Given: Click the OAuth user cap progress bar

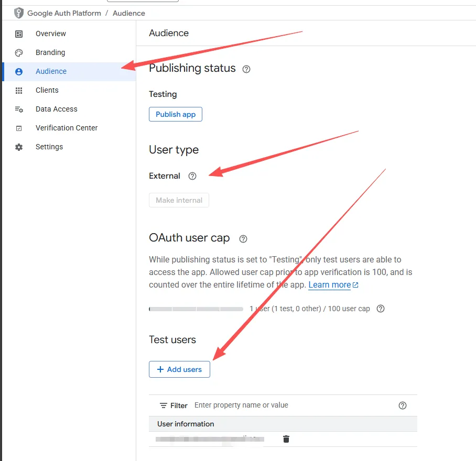Looking at the screenshot, I should (196, 309).
